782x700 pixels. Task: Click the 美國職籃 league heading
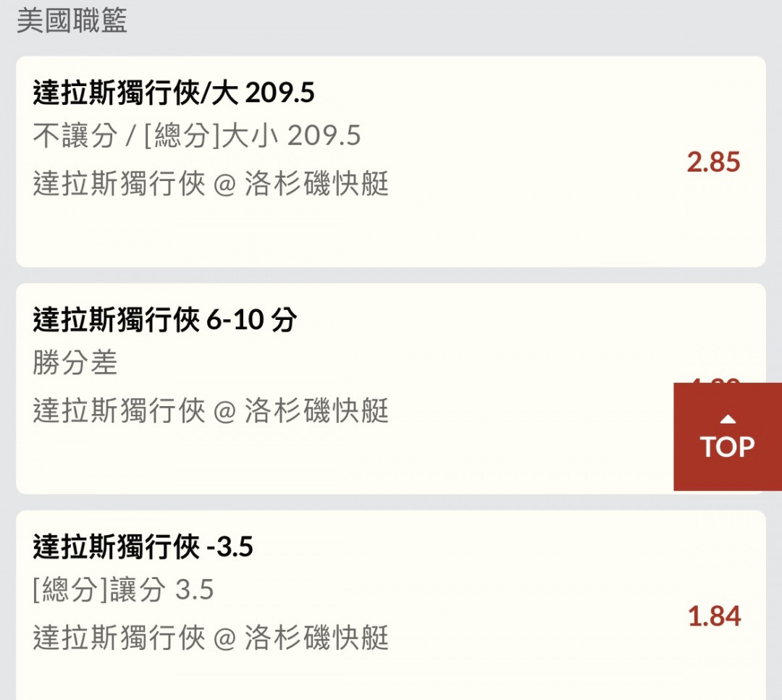(72, 20)
